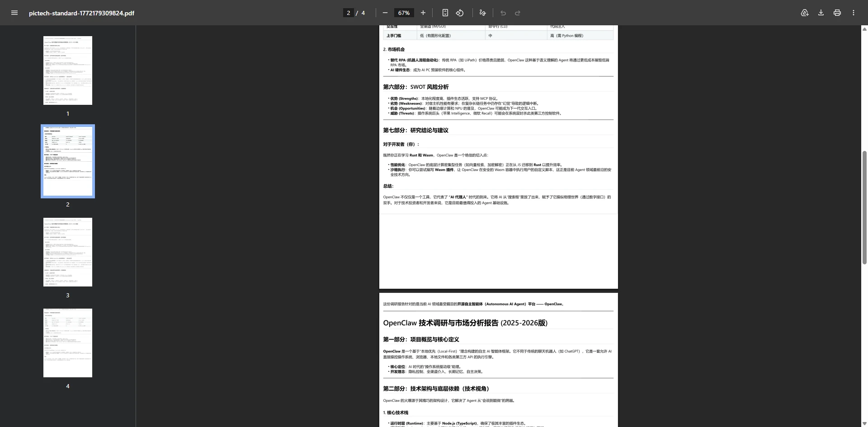Open page 1 from the sidebar thumbnail
This screenshot has width=868, height=427.
(x=67, y=70)
